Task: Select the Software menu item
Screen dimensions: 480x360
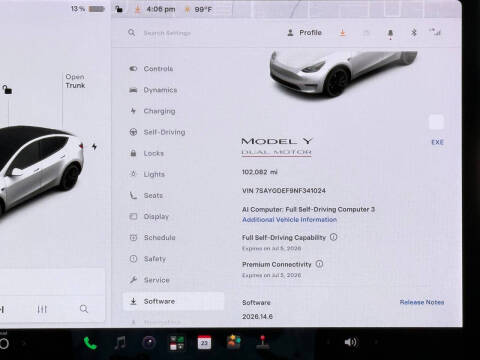Action: [173, 301]
